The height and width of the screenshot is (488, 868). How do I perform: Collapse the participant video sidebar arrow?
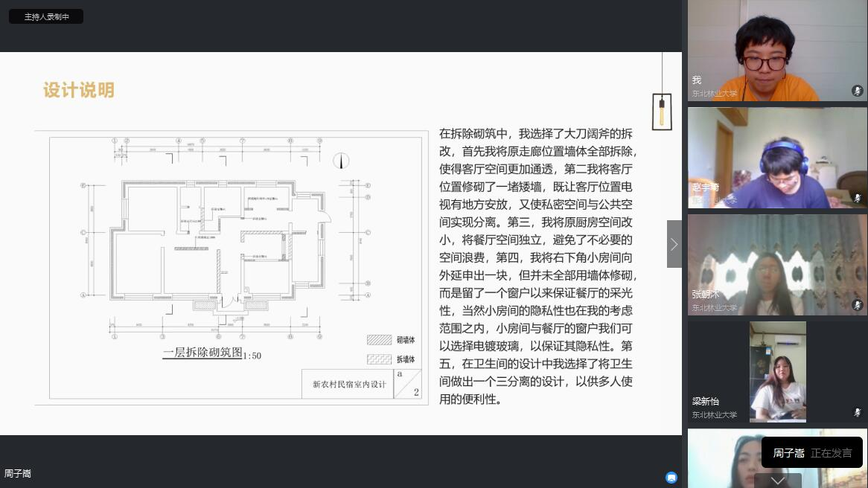coord(674,244)
